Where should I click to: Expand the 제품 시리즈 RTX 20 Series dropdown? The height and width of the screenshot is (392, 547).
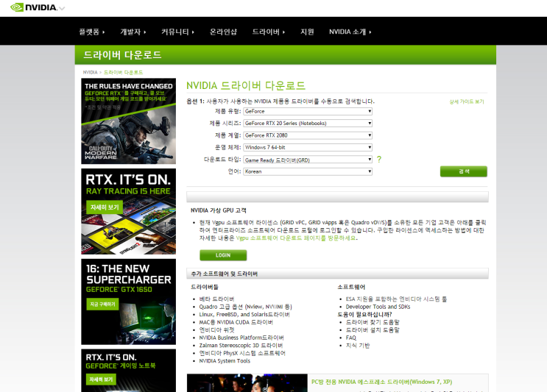click(308, 123)
